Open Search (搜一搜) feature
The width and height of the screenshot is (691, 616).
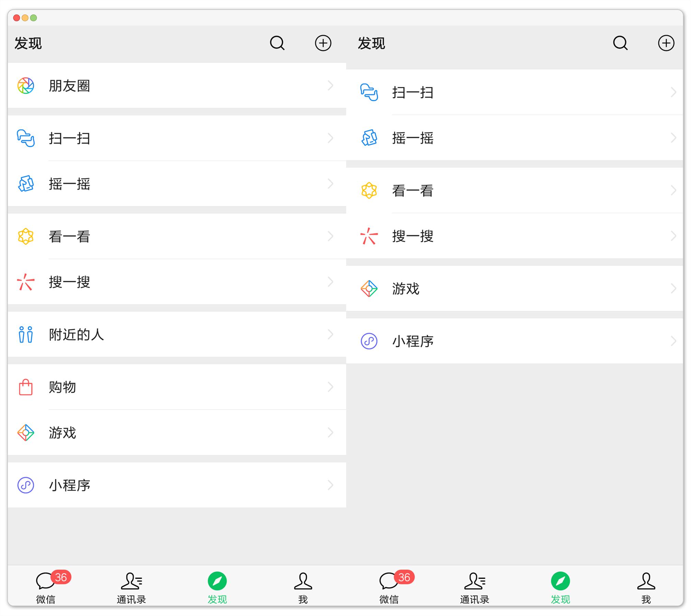69,282
